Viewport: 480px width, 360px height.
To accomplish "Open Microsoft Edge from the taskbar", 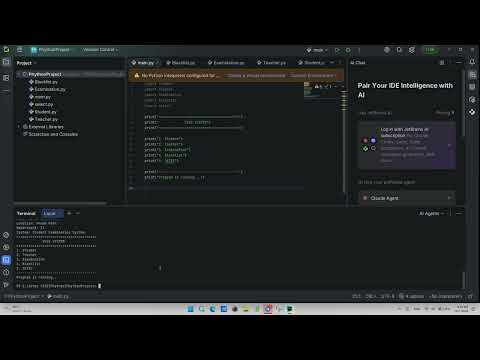I will click(x=212, y=309).
